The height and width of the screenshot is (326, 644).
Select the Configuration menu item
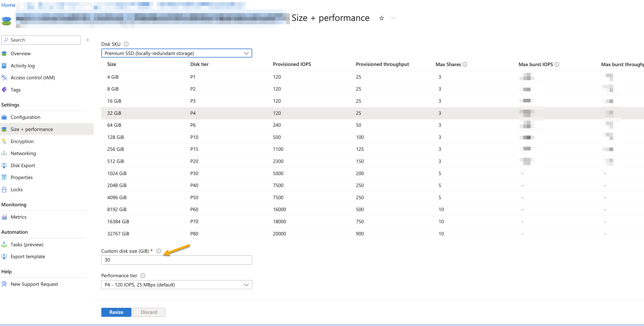(25, 117)
